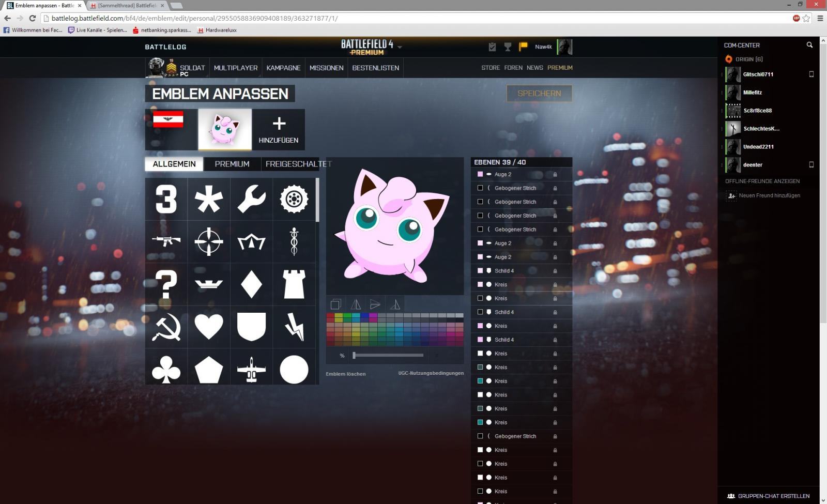The width and height of the screenshot is (827, 504).
Task: Open the News link
Action: [535, 68]
